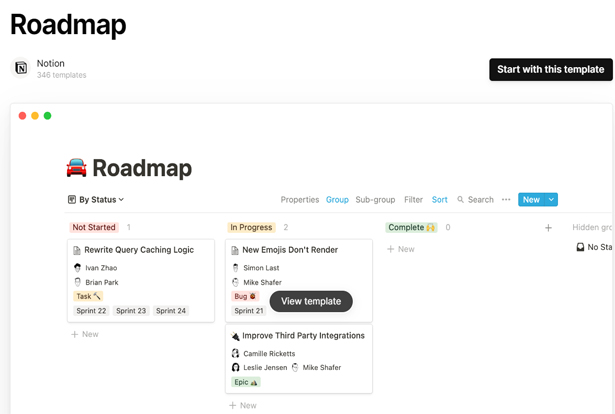Click the Epic tag
This screenshot has height=414, width=615.
(x=246, y=382)
